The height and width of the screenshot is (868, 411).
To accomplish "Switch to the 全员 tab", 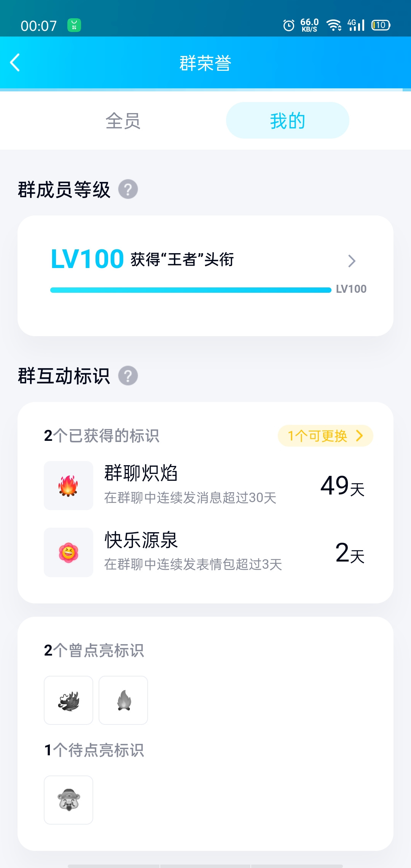I will (x=123, y=121).
